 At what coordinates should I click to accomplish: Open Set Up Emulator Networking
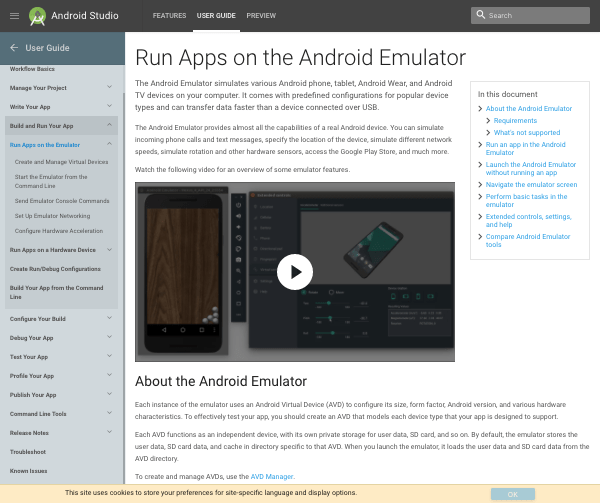pos(52,216)
